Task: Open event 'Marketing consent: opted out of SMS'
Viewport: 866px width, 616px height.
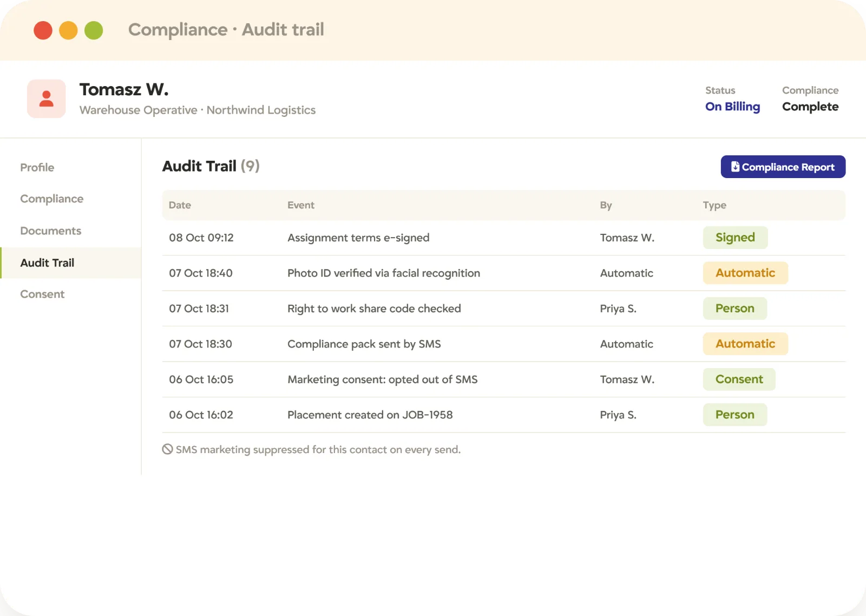Action: point(383,379)
